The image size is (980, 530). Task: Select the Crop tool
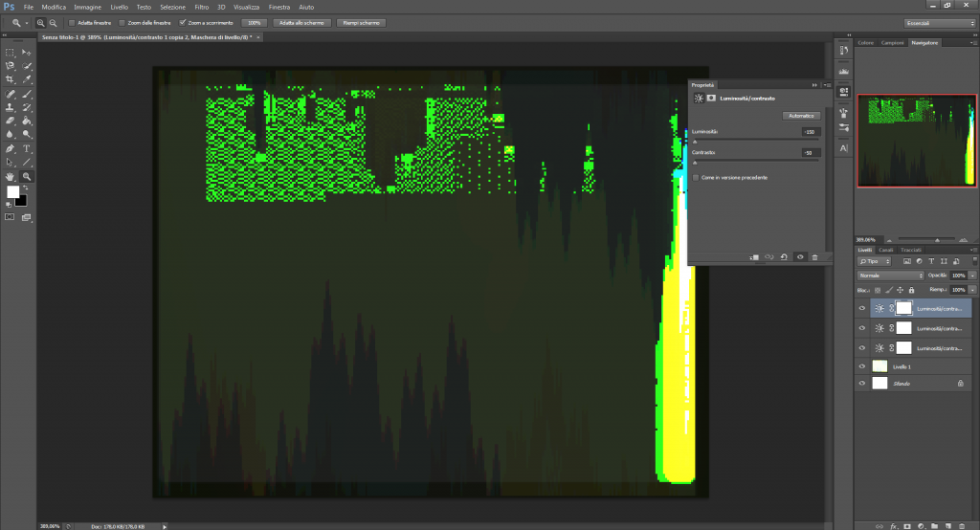[10, 79]
